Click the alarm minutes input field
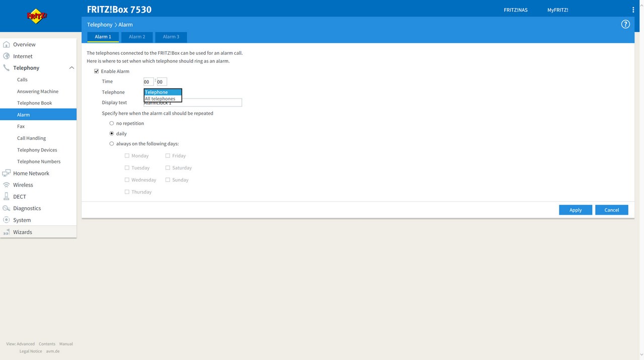644x360 pixels. 162,81
